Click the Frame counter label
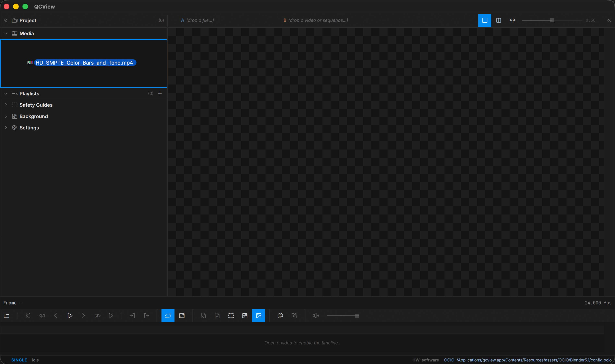Screen dimensions: 615x364 (x=13, y=303)
